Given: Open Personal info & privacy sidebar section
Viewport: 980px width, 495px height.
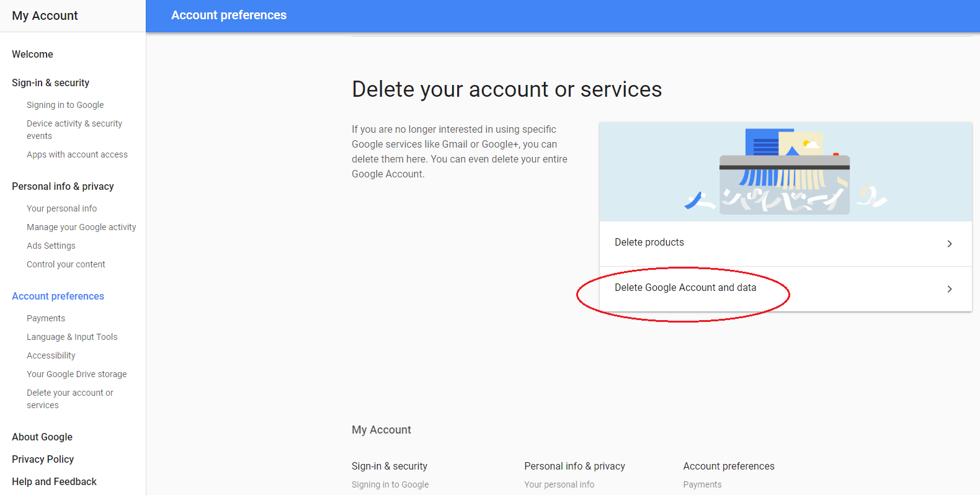Looking at the screenshot, I should [63, 187].
